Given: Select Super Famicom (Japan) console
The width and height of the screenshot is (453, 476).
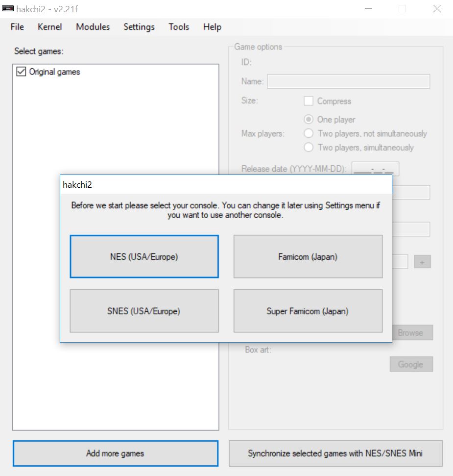Looking at the screenshot, I should point(308,311).
